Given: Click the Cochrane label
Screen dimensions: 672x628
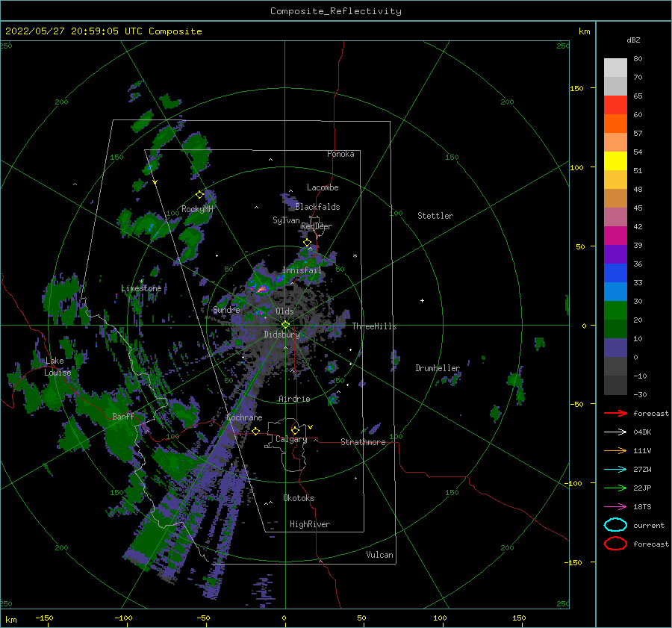Looking at the screenshot, I should [244, 417].
